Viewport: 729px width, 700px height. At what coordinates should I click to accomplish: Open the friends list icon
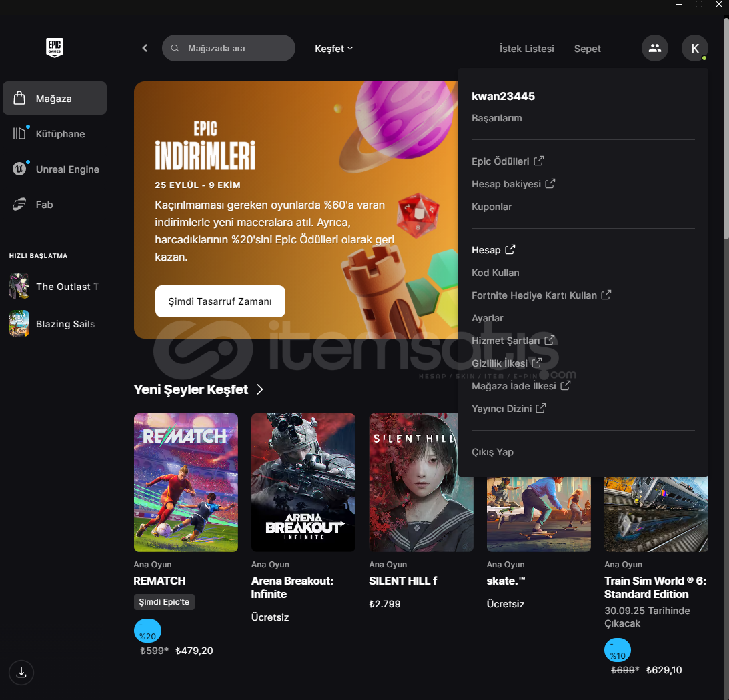654,48
